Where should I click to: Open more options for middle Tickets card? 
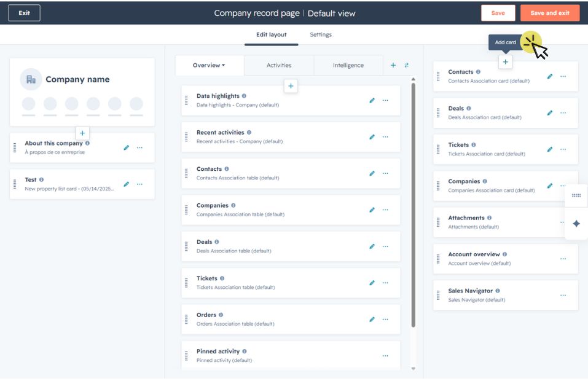[385, 283]
